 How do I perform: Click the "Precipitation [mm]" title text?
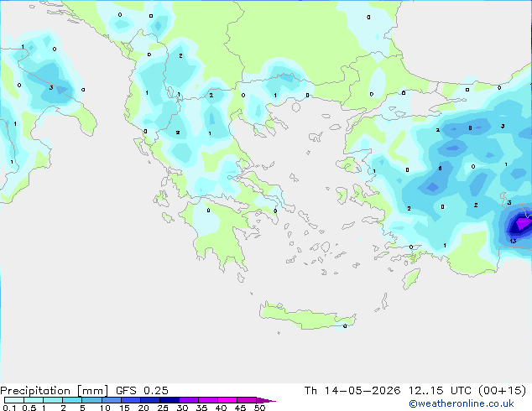[55, 391]
